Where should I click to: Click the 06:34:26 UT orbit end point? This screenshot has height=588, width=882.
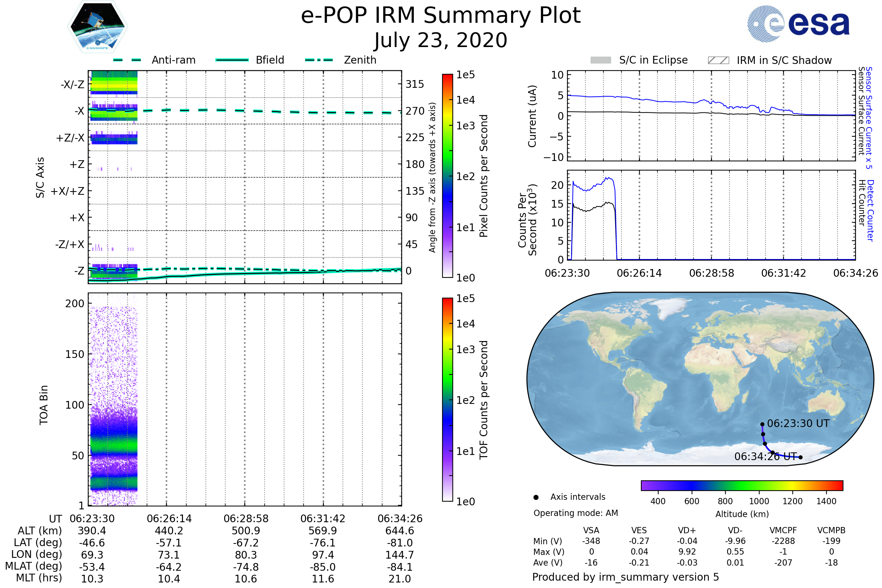click(800, 457)
